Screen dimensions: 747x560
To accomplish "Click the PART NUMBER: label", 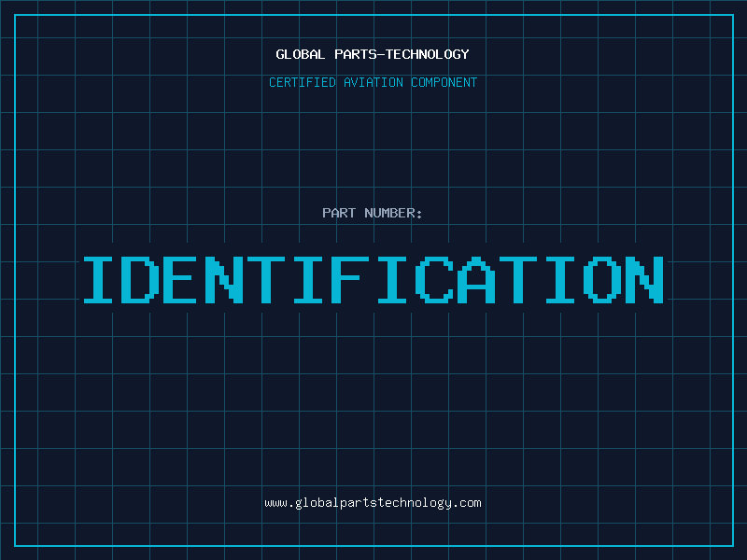I will click(373, 214).
